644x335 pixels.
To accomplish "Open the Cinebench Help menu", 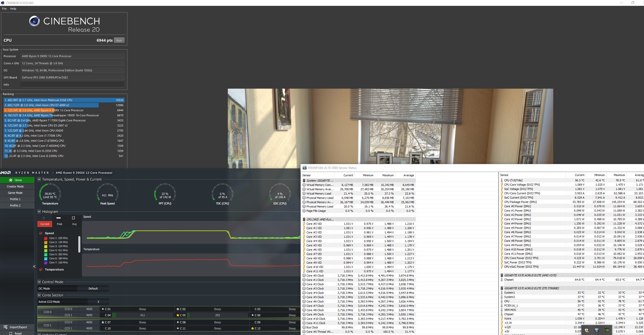I will coord(13,9).
